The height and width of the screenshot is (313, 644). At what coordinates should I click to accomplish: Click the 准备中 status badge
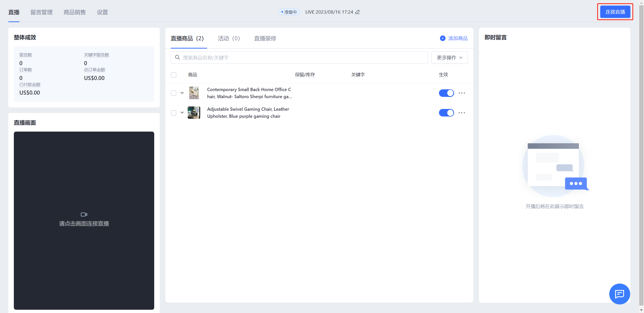tap(289, 12)
